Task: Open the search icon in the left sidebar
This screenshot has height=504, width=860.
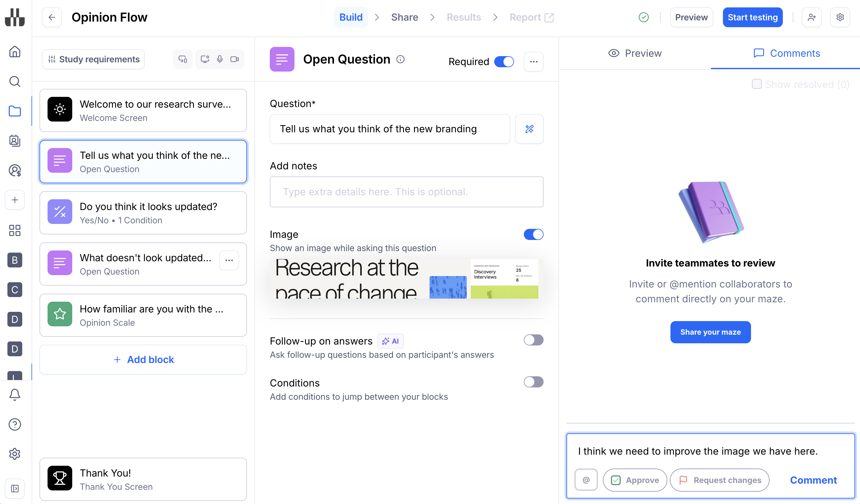Action: coord(15,81)
